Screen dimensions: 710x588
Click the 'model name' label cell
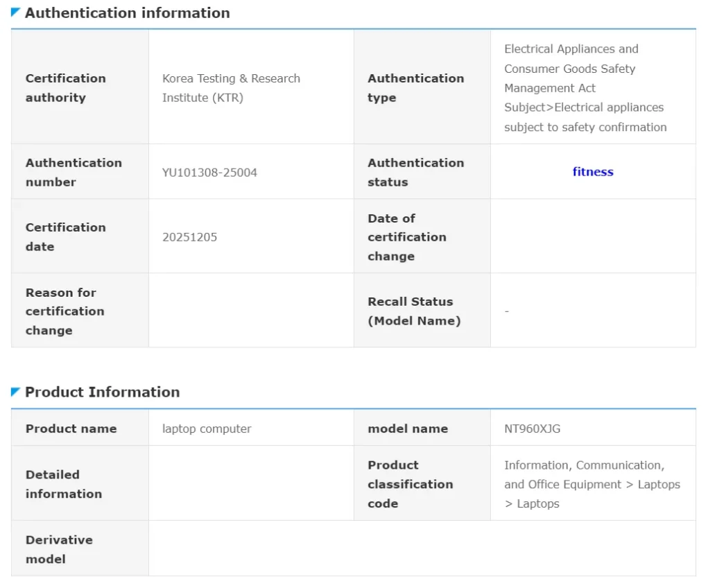(x=408, y=429)
